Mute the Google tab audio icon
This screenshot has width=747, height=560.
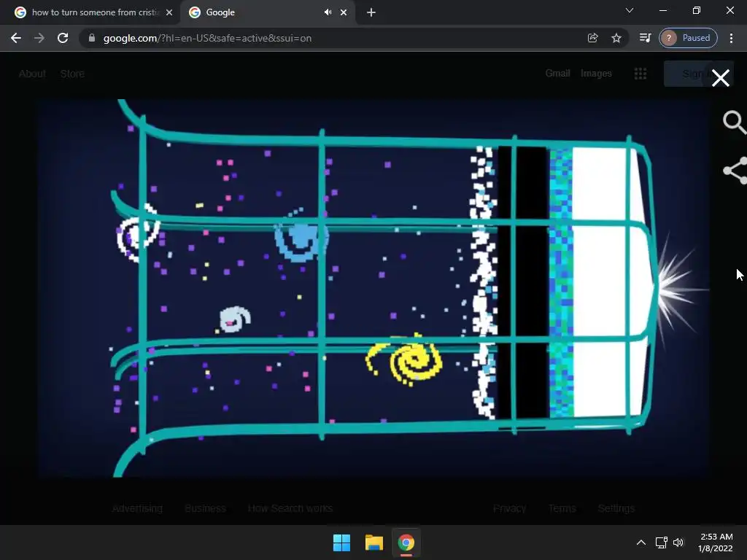point(328,12)
